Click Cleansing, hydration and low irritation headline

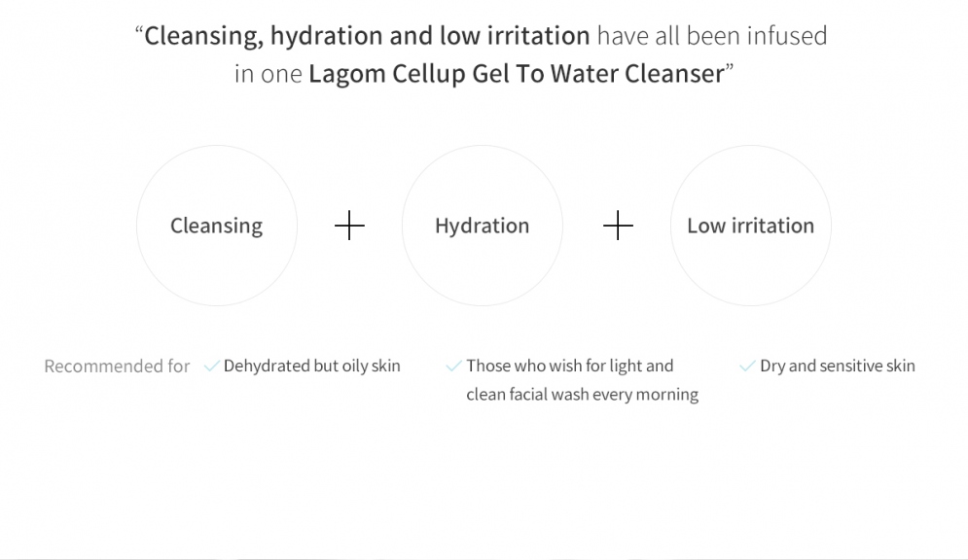(x=367, y=36)
